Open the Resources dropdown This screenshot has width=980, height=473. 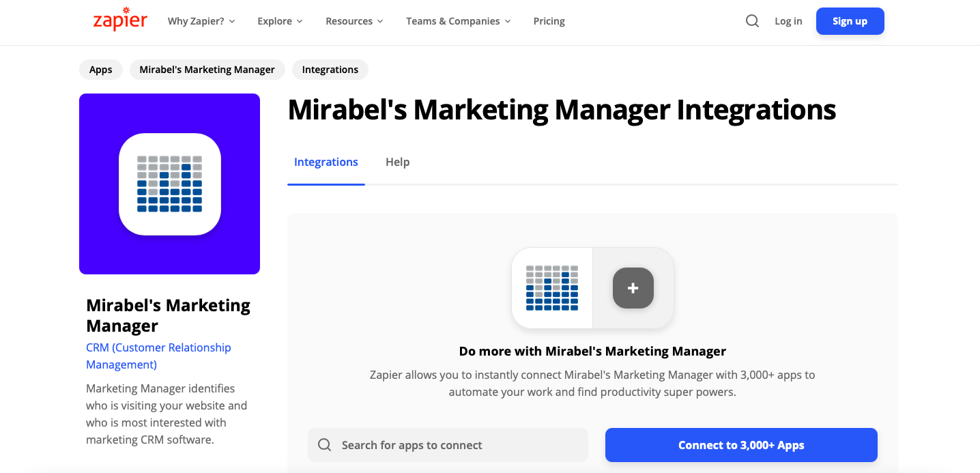click(354, 21)
